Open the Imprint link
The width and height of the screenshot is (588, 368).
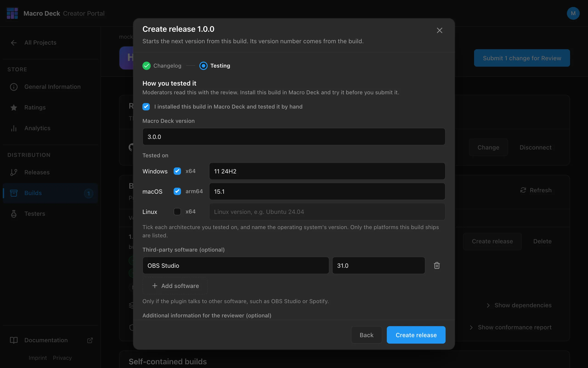coord(38,358)
